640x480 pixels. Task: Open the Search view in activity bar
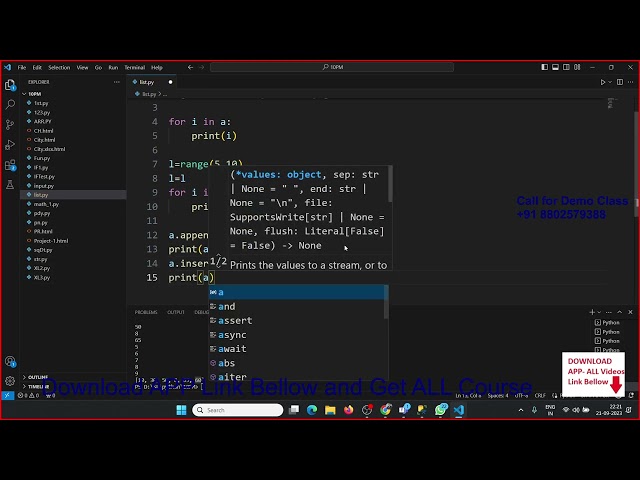pyautogui.click(x=10, y=104)
